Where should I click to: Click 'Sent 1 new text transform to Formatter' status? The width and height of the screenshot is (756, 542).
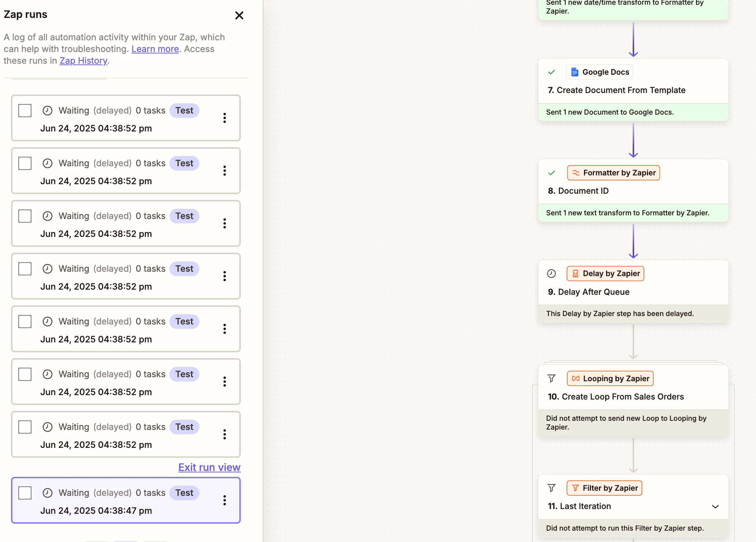click(628, 213)
